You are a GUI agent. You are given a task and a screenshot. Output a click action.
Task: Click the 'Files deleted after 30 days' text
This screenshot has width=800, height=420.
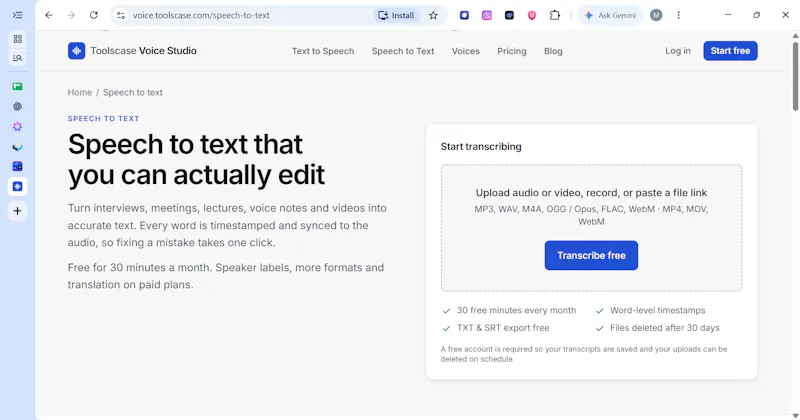click(665, 328)
